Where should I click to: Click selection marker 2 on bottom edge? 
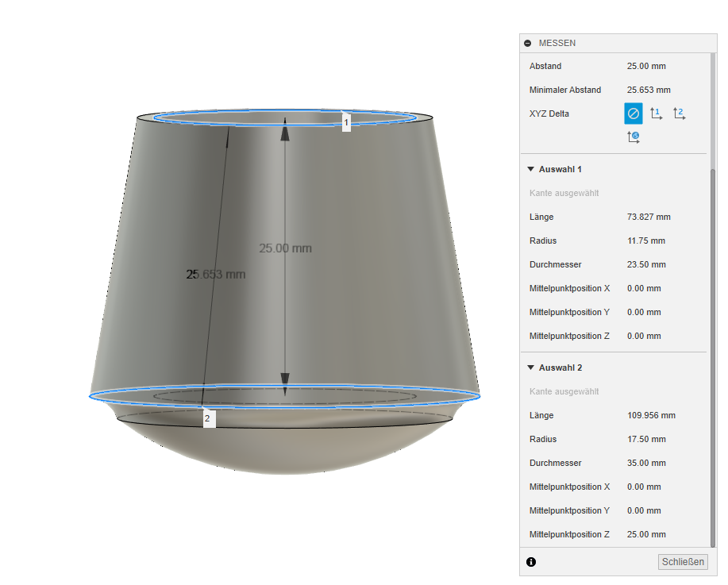coord(208,418)
